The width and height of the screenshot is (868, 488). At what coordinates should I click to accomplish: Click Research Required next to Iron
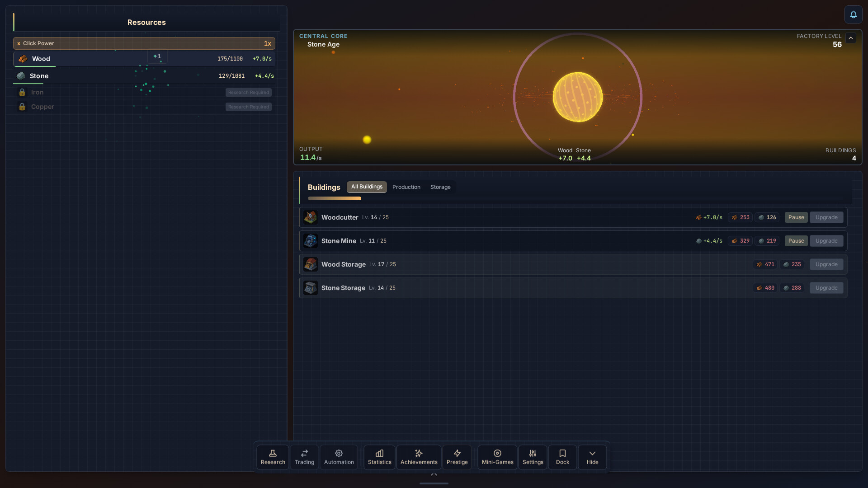(249, 92)
